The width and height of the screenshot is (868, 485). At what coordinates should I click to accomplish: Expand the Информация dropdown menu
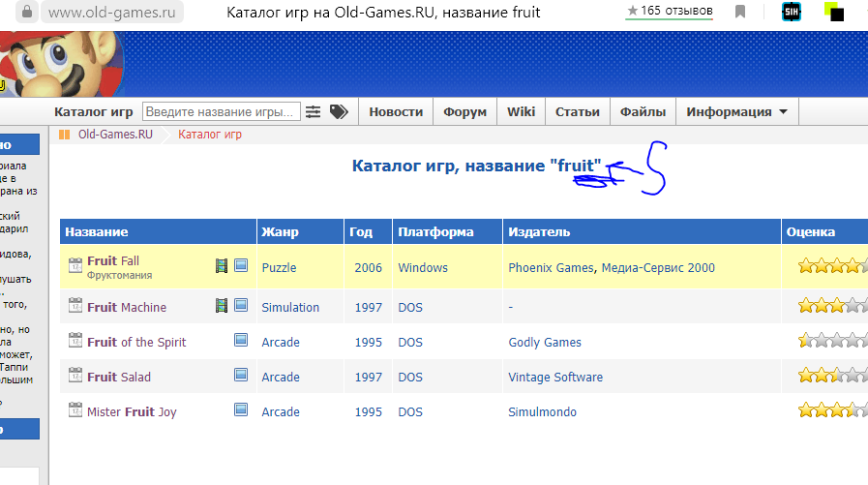(x=736, y=112)
